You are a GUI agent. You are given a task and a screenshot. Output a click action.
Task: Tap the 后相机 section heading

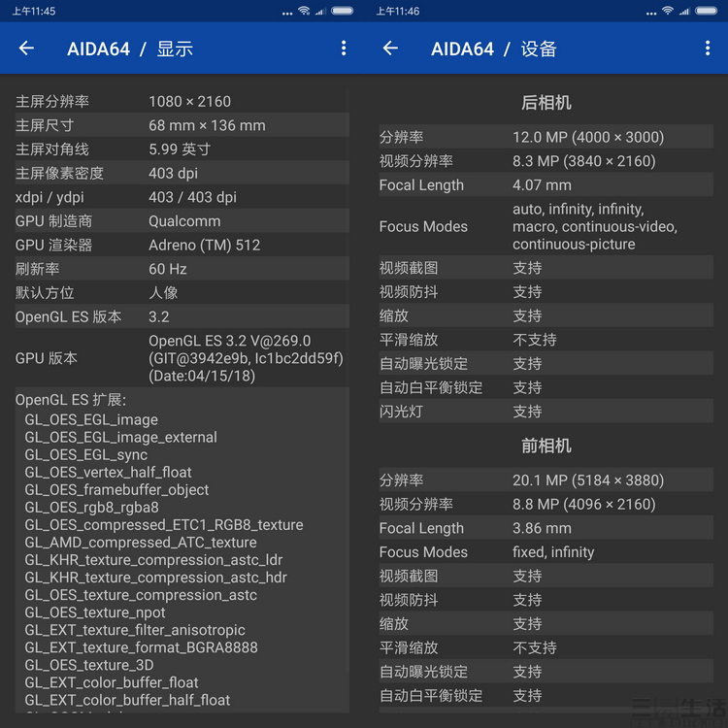pos(546,103)
